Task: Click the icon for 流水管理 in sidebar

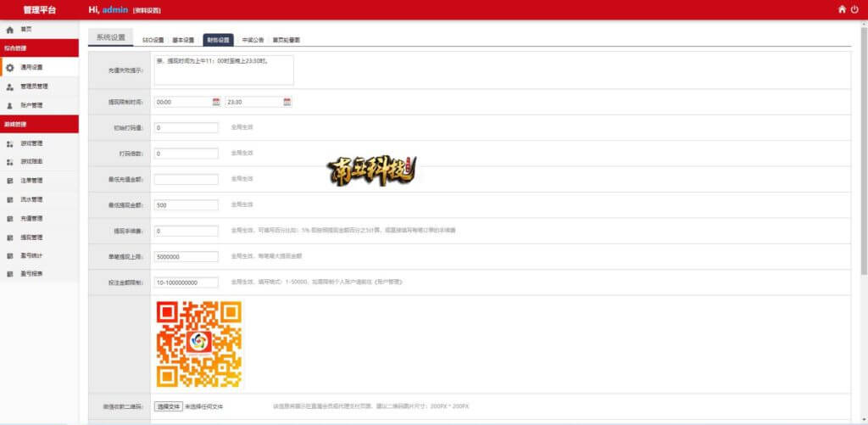Action: pyautogui.click(x=9, y=199)
